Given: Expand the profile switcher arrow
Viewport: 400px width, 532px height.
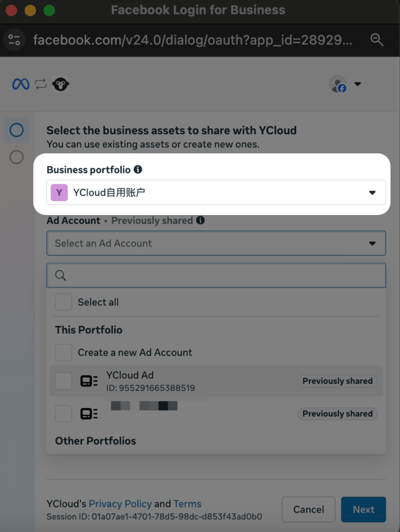Looking at the screenshot, I should pos(358,84).
